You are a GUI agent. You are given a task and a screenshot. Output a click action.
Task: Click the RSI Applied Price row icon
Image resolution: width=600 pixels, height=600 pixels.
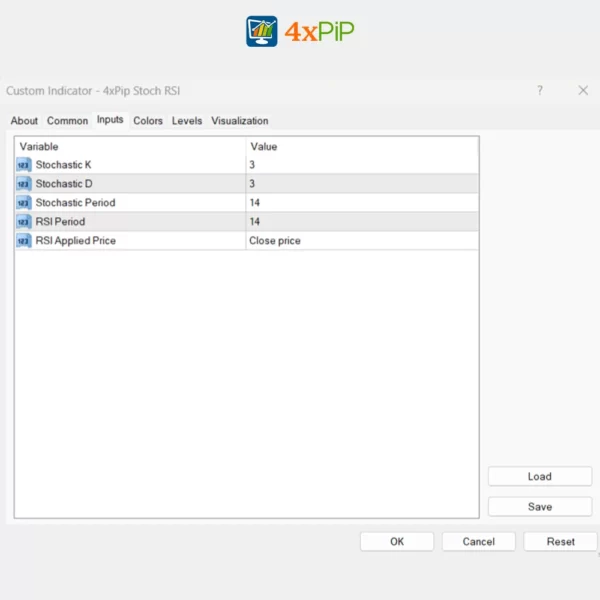[x=24, y=241]
